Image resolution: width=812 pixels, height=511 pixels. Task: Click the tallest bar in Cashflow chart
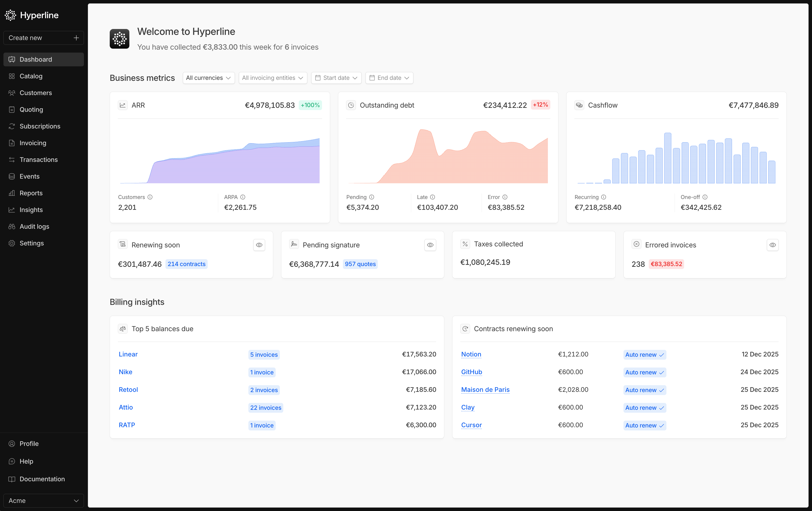668,158
